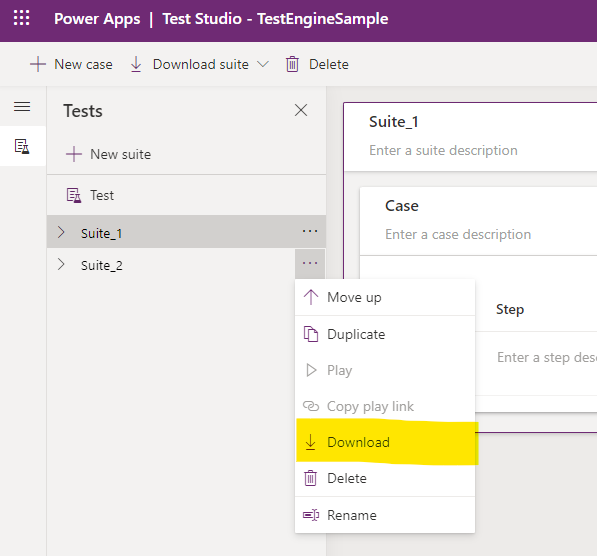The width and height of the screenshot is (597, 556).
Task: Click the context menu Delete trash icon
Action: pyautogui.click(x=310, y=478)
